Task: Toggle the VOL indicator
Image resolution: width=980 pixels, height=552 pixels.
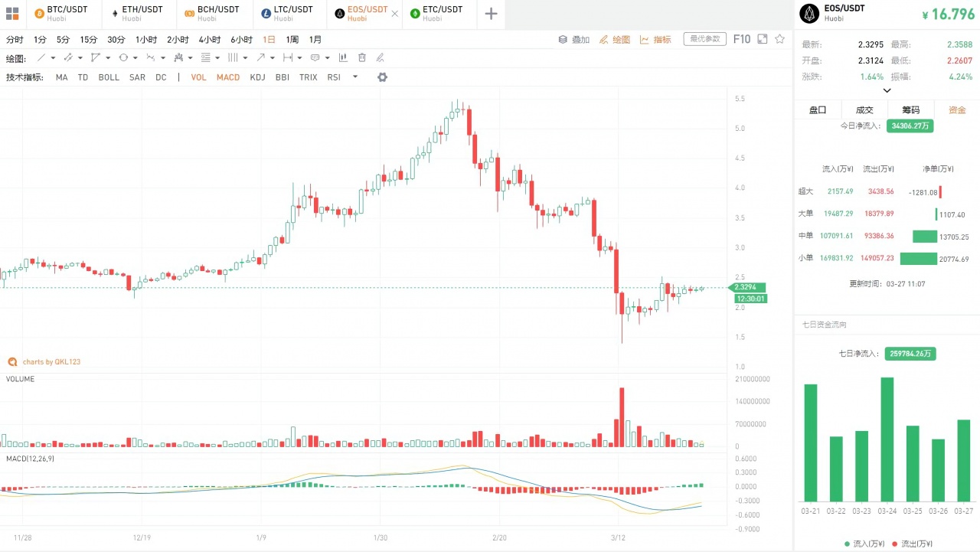Action: tap(199, 77)
